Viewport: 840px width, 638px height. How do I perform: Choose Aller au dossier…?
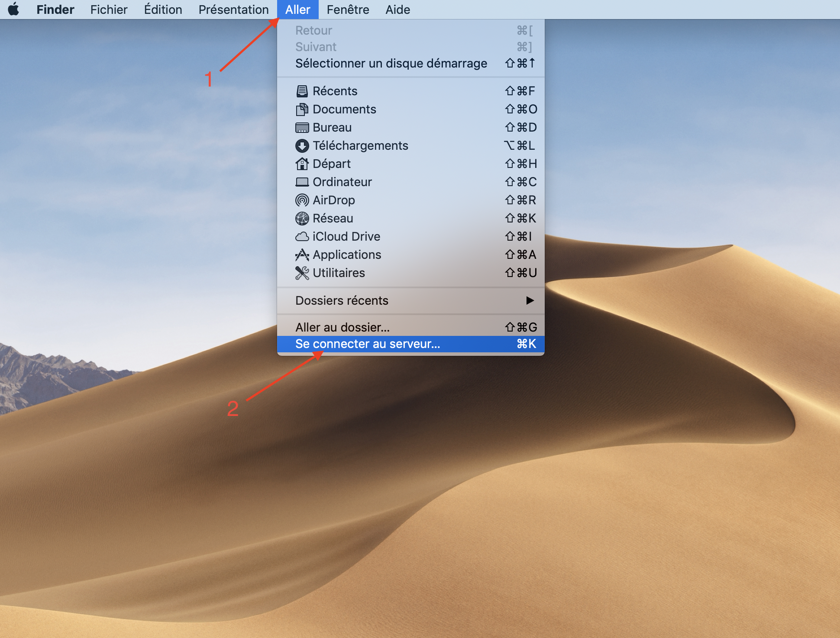click(x=410, y=327)
